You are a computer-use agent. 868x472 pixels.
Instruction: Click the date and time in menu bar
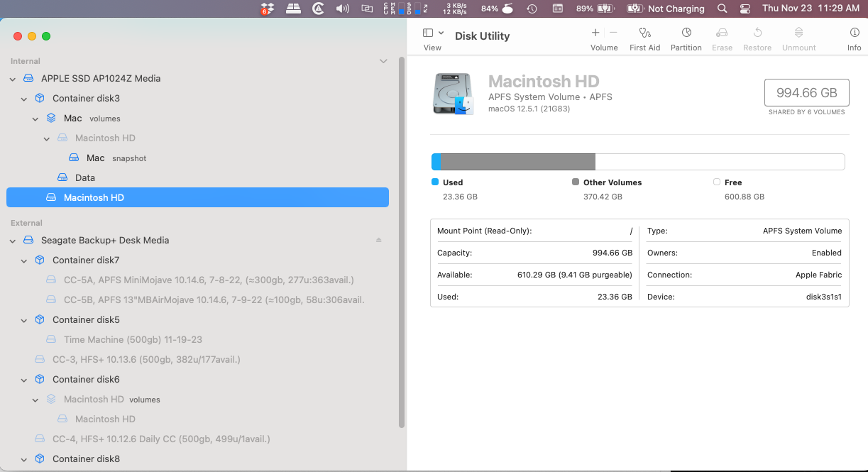811,9
